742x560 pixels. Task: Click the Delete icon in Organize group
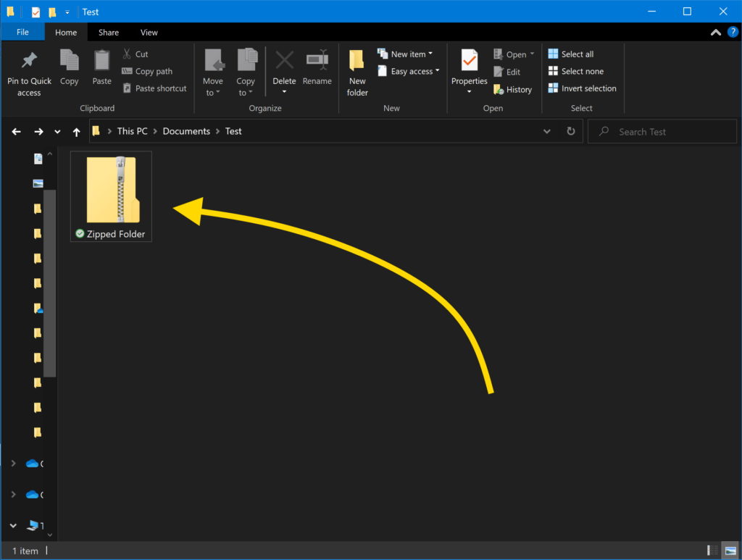tap(284, 61)
